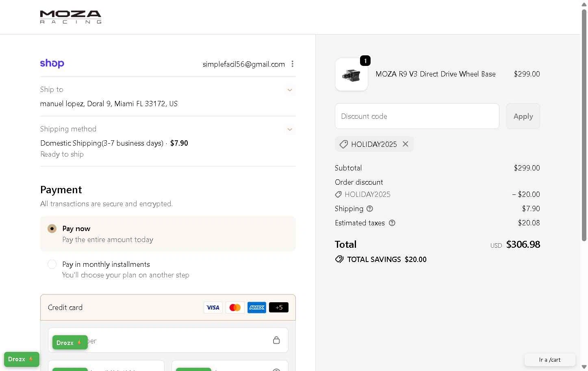Image resolution: width=588 pixels, height=371 pixels.
Task: Click the Mastercard icon
Action: click(235, 308)
